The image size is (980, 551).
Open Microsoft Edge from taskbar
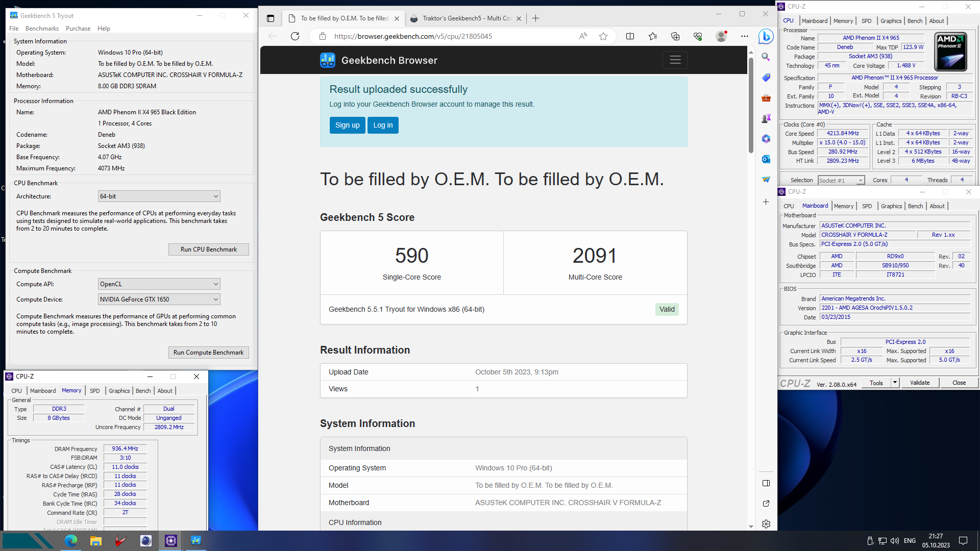click(71, 541)
